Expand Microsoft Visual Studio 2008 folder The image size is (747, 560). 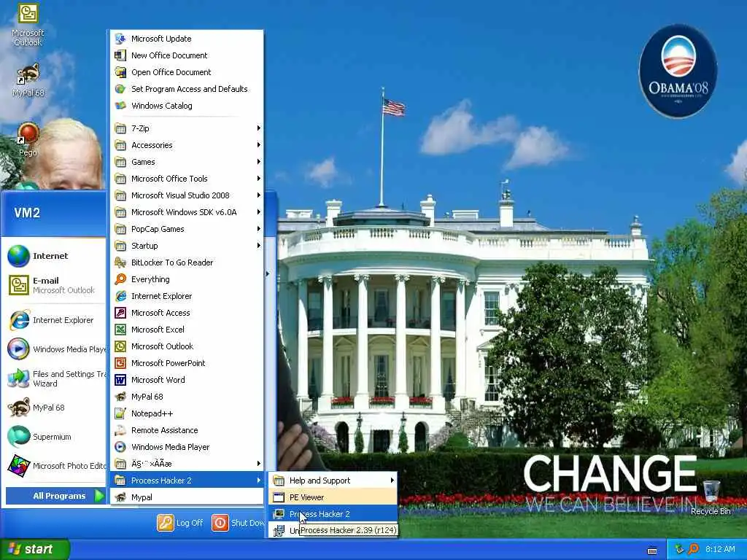click(x=187, y=195)
